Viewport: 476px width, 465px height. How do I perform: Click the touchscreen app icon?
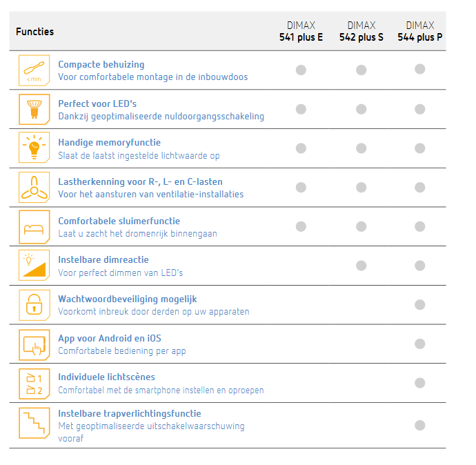[34, 345]
